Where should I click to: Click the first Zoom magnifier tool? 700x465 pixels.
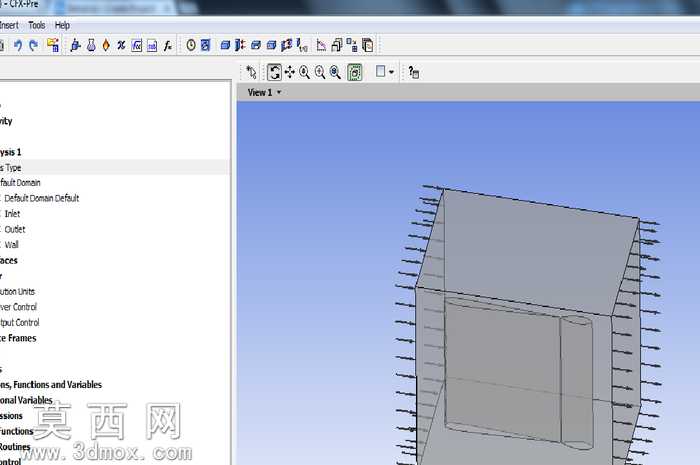(x=304, y=72)
